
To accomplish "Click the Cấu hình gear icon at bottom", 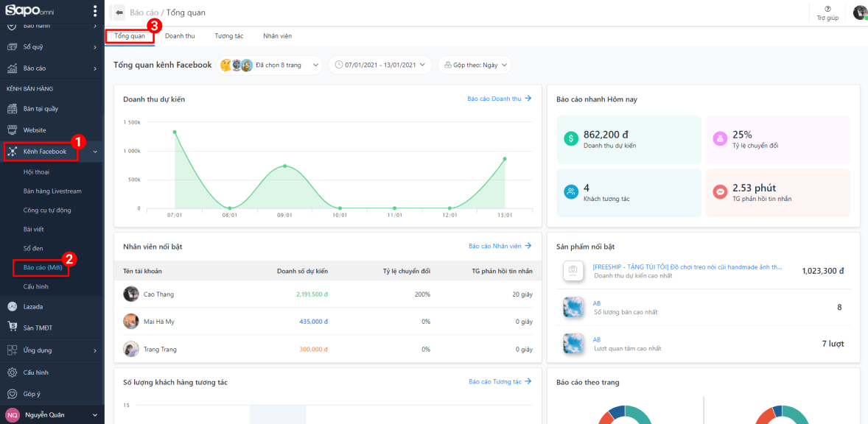I will pyautogui.click(x=12, y=372).
